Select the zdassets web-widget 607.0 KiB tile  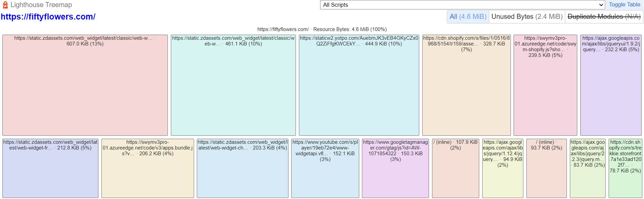[x=85, y=85]
